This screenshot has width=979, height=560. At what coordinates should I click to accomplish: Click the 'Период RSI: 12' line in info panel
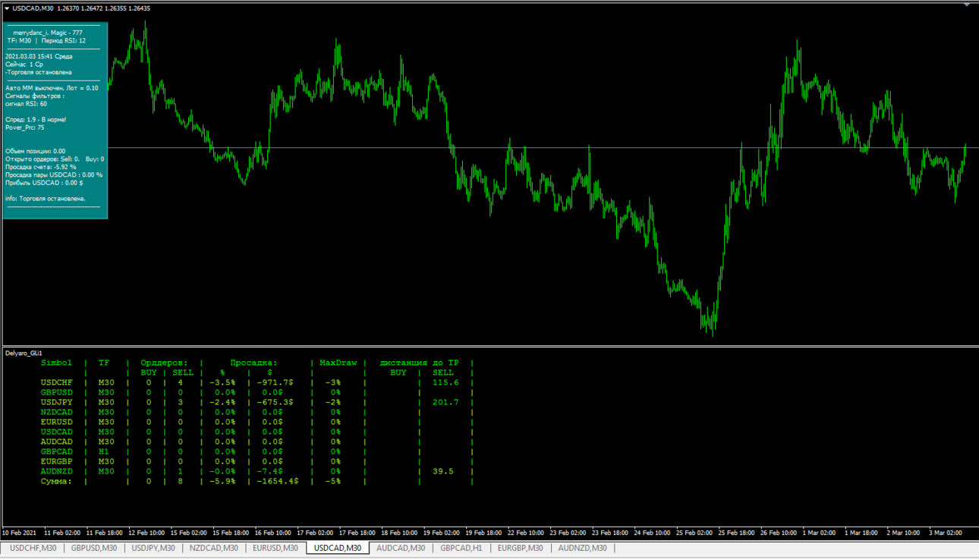click(64, 40)
